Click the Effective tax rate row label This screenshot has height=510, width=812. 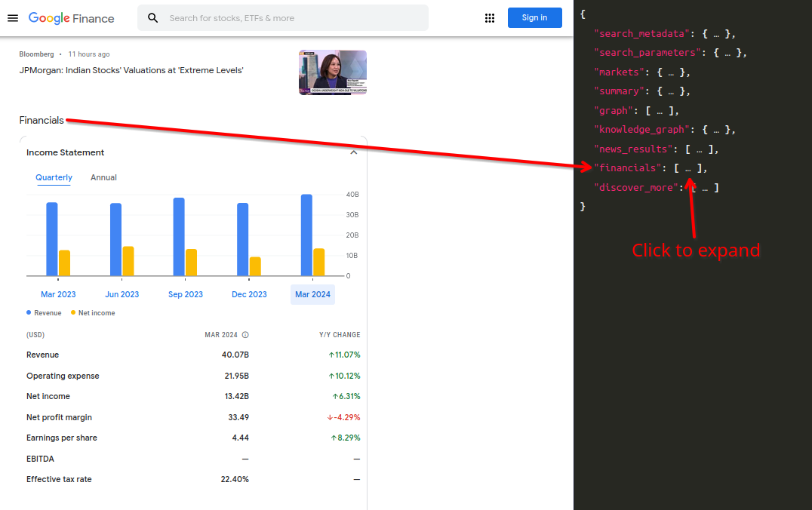click(59, 480)
